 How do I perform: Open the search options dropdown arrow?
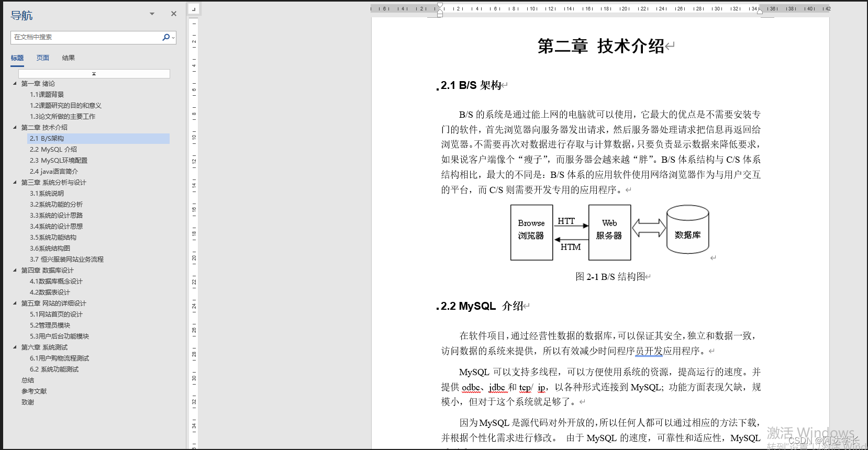click(173, 38)
